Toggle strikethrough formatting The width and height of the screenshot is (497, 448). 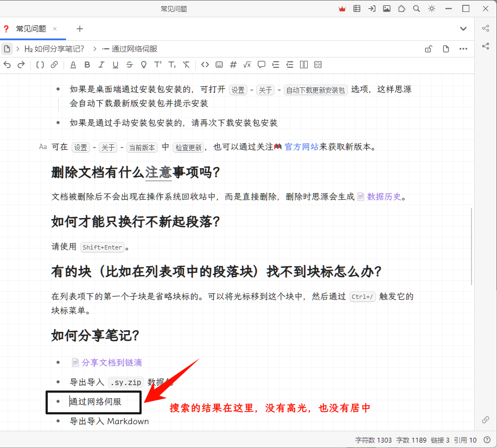(130, 65)
